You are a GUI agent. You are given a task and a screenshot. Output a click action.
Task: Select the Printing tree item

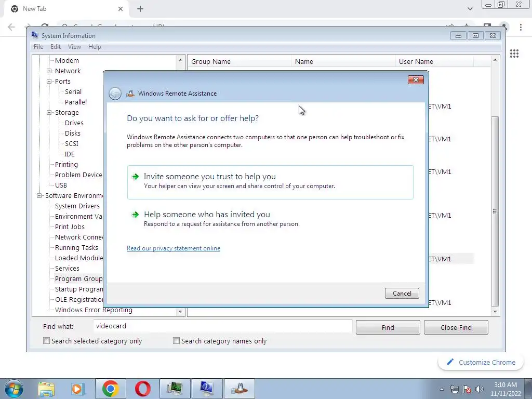66,165
